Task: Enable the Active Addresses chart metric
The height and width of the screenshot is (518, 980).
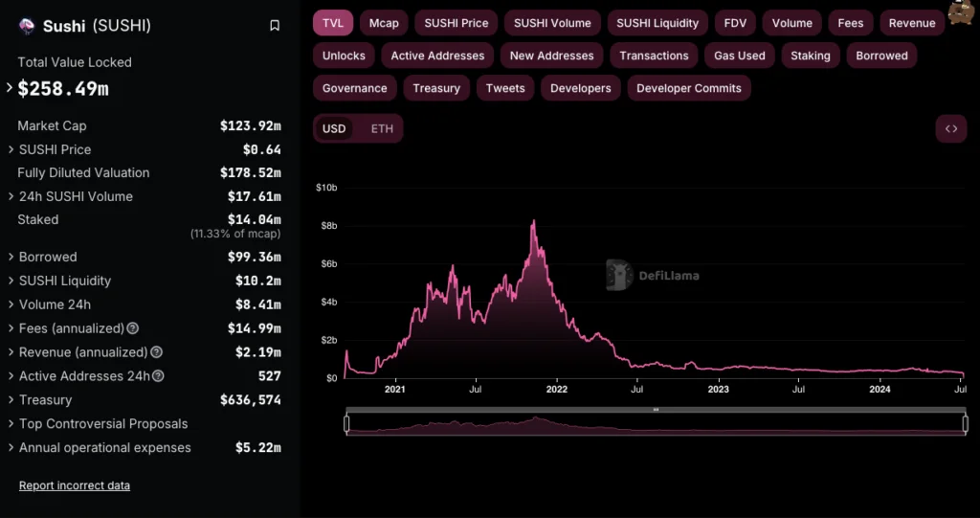Action: (x=437, y=56)
